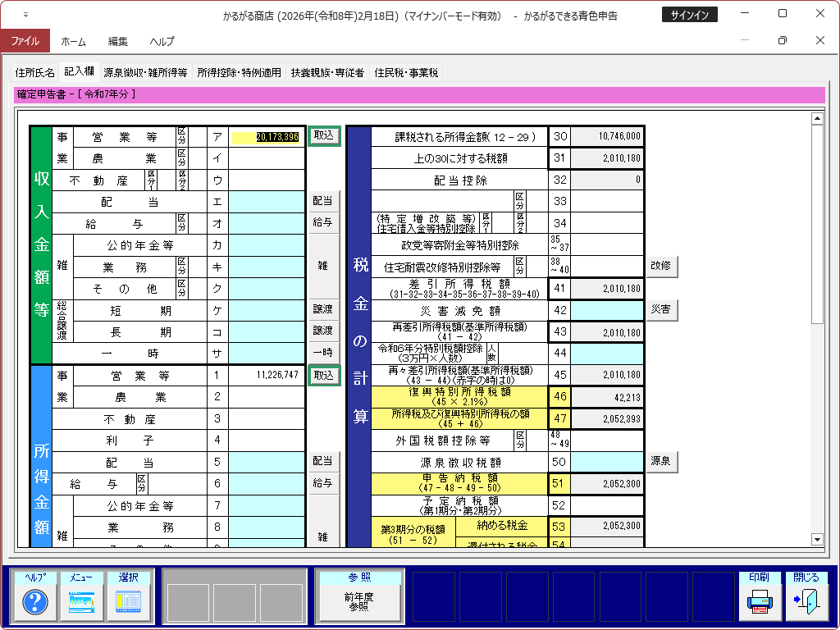Switch to the 住所氏名 tab
The image size is (840, 630).
pyautogui.click(x=35, y=72)
